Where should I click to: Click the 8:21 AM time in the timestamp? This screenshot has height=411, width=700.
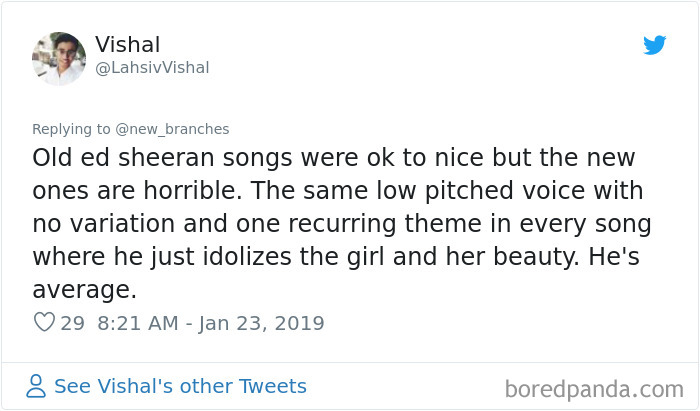tap(137, 323)
